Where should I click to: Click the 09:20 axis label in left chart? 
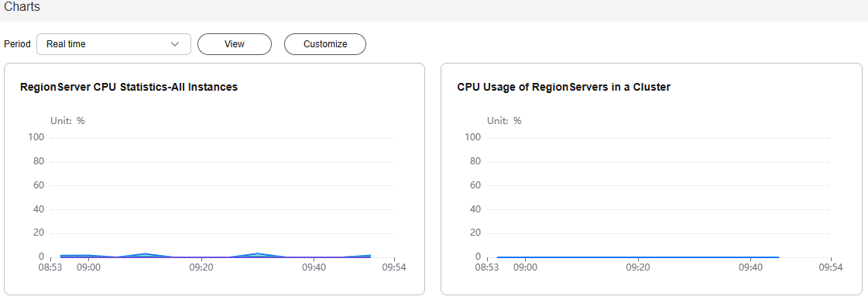point(201,268)
